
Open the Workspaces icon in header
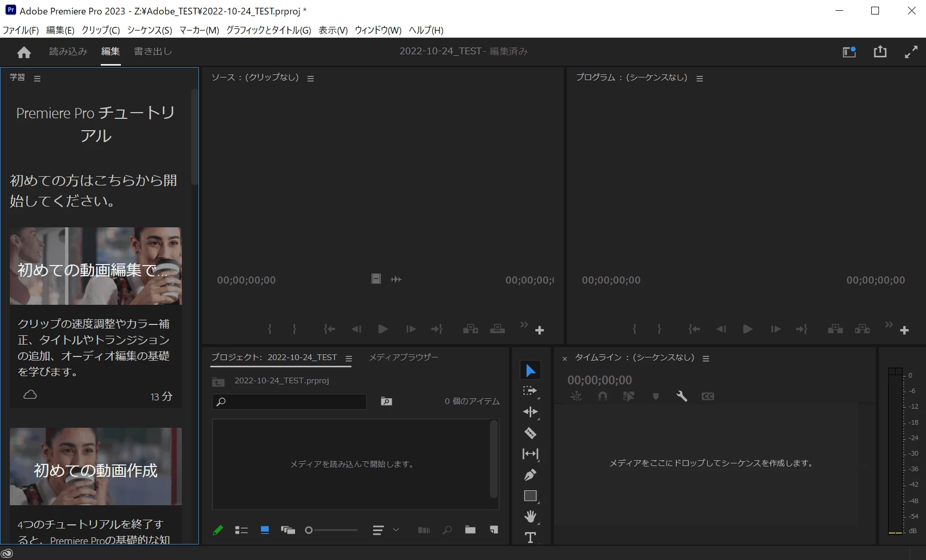coord(850,52)
